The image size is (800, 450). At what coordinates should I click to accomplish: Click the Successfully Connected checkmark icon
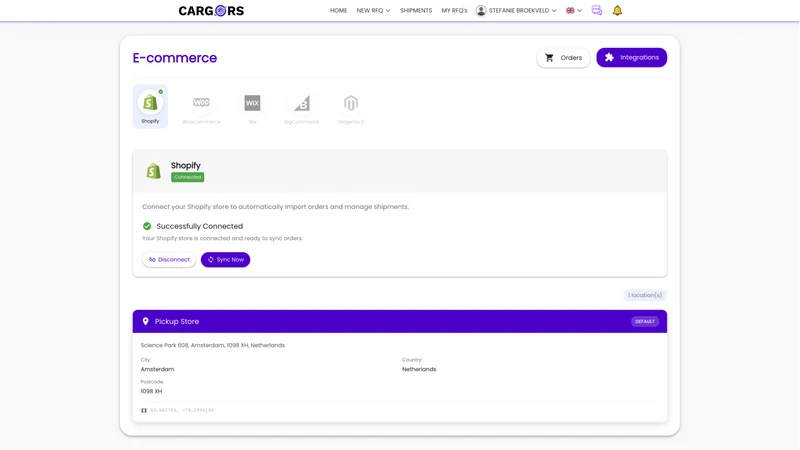pyautogui.click(x=147, y=226)
